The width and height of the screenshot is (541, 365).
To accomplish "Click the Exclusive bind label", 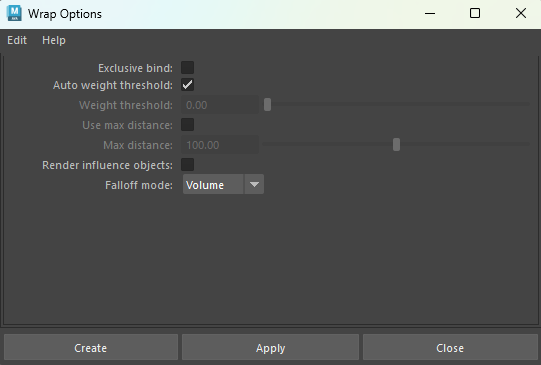I will point(135,68).
